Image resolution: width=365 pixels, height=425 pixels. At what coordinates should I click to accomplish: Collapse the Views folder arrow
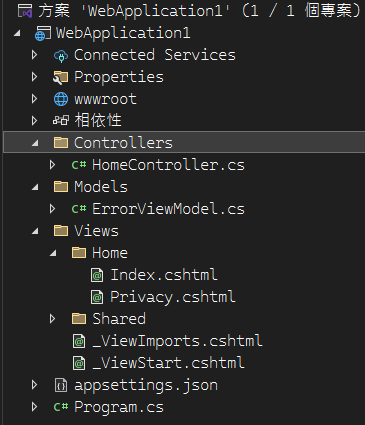click(x=35, y=231)
